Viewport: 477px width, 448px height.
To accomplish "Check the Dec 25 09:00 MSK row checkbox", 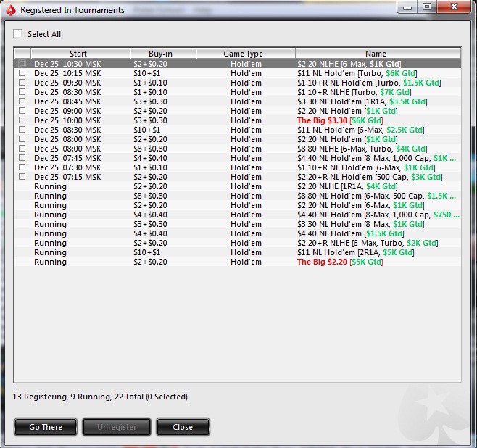I will (x=22, y=110).
